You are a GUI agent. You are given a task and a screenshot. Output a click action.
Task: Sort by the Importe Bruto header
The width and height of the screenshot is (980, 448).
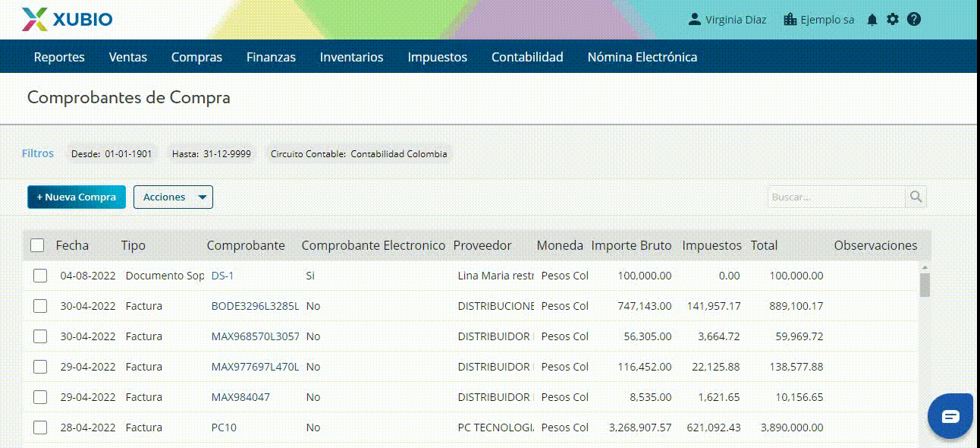631,245
